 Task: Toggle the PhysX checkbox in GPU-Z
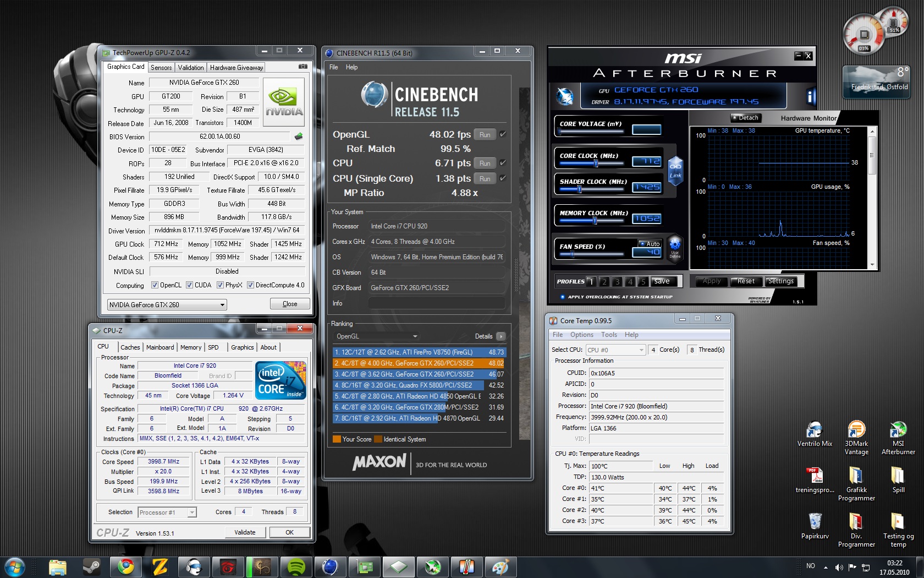220,285
